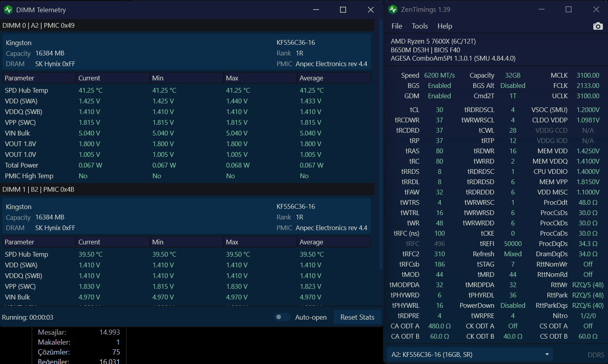Click the 496 tRFC value

[440, 244]
